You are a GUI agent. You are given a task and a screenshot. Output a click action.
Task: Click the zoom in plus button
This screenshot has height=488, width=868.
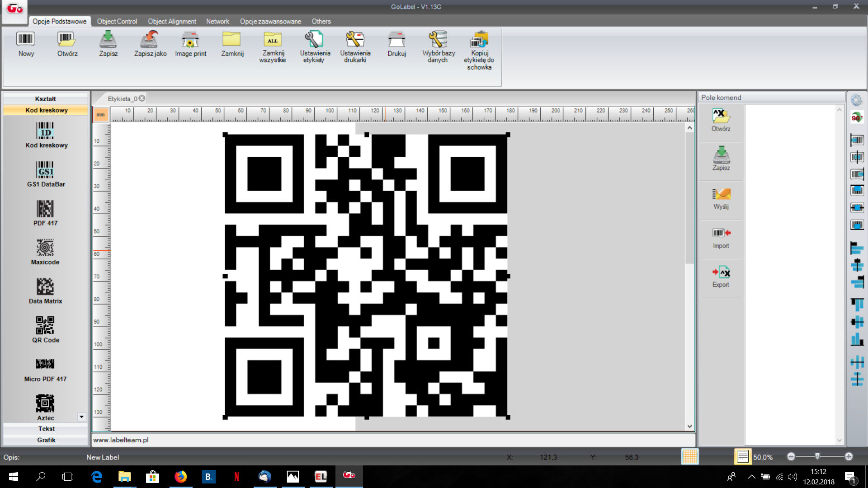pyautogui.click(x=849, y=457)
